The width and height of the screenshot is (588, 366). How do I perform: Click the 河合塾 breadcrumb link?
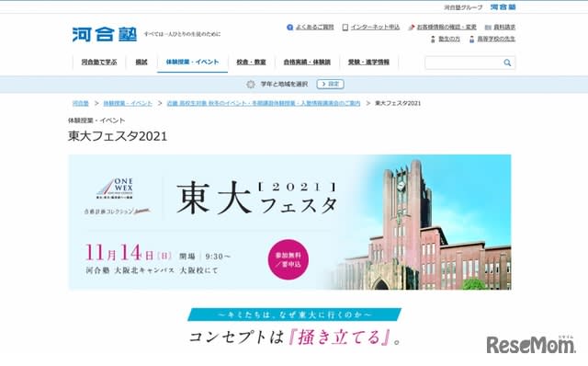coord(80,103)
